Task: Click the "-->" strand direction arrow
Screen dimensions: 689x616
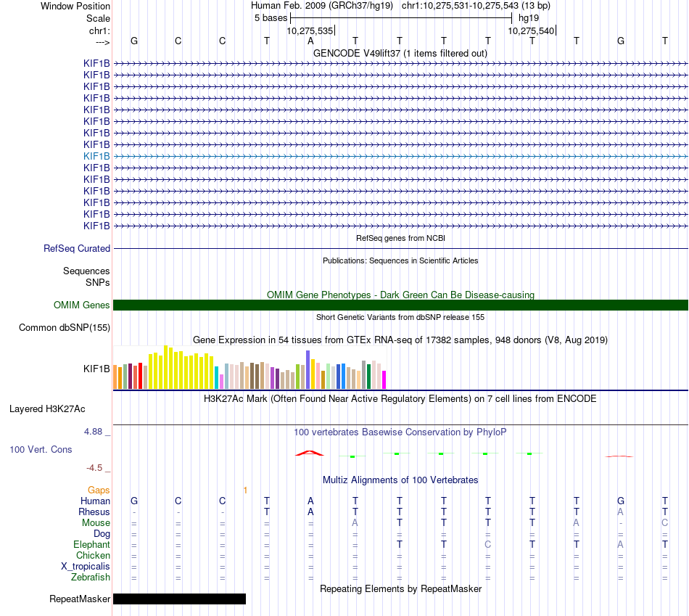Action: (102, 42)
